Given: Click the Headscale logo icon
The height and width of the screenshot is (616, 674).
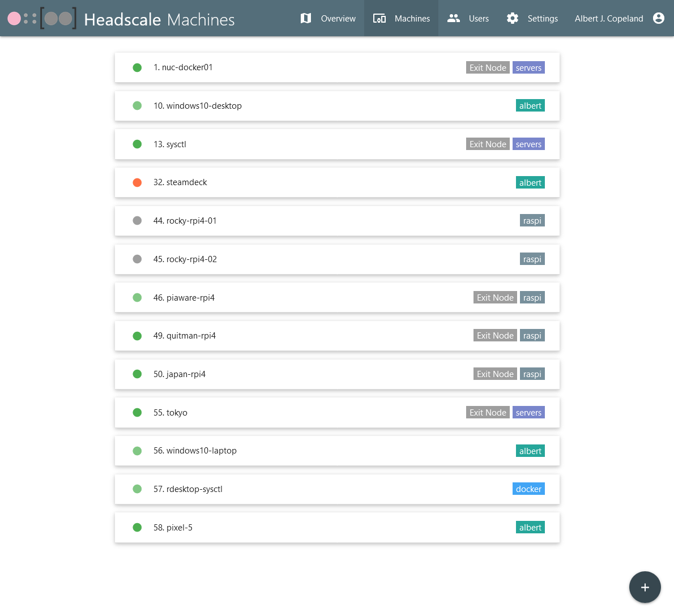Looking at the screenshot, I should coord(42,19).
